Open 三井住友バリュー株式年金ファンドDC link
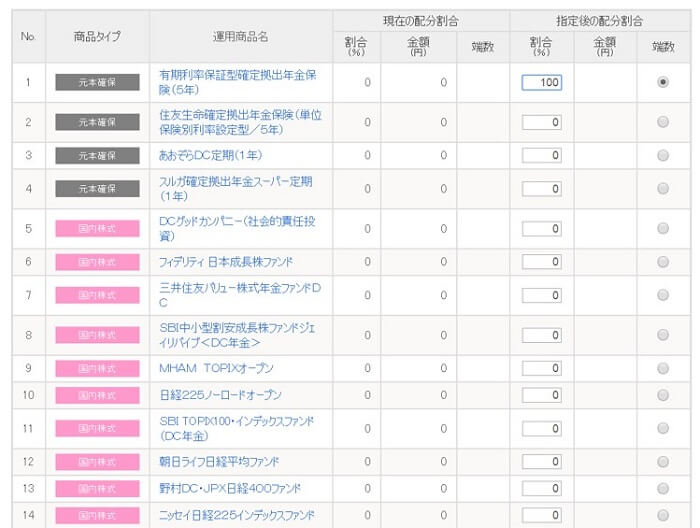 240,295
